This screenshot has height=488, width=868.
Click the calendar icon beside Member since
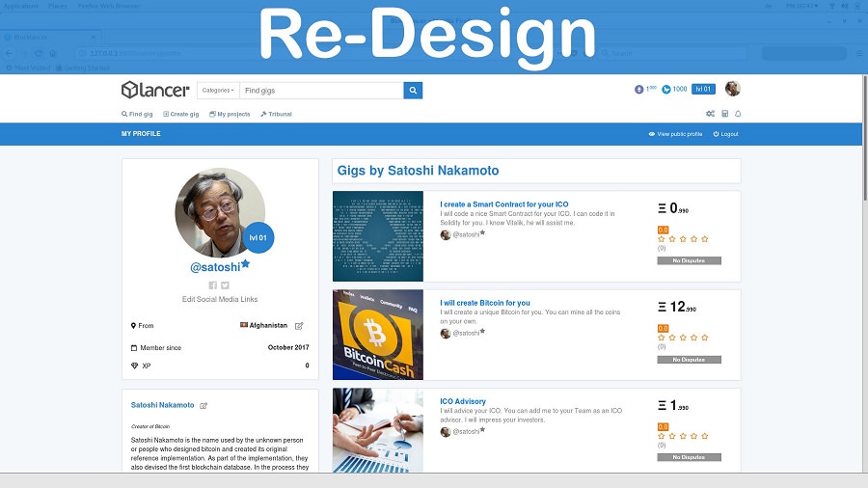coord(134,348)
